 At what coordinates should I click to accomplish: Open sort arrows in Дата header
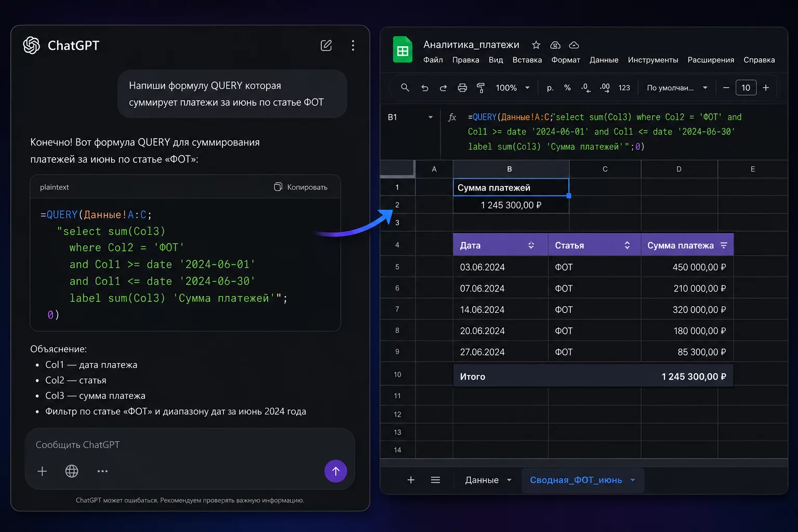pyautogui.click(x=531, y=245)
